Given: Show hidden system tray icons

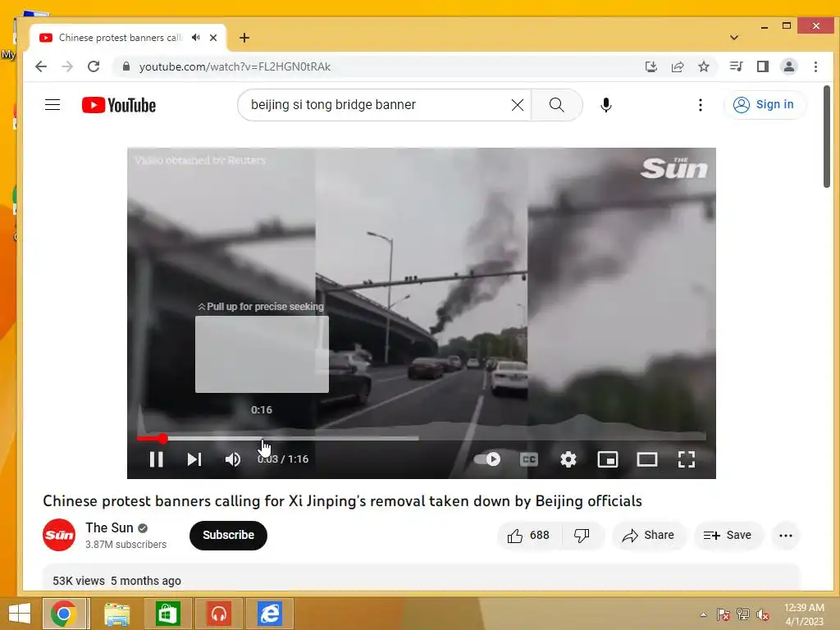Looking at the screenshot, I should click(x=703, y=614).
